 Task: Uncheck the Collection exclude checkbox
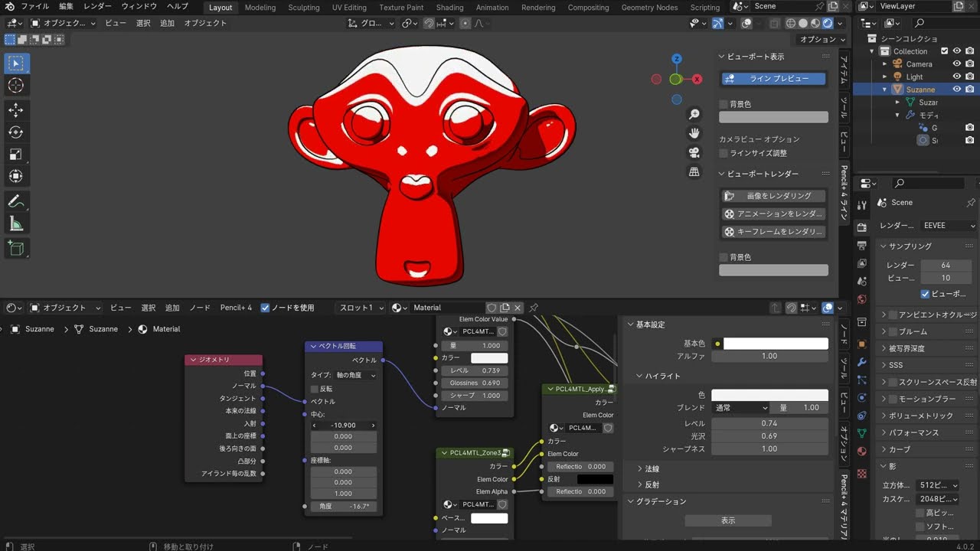(x=944, y=51)
